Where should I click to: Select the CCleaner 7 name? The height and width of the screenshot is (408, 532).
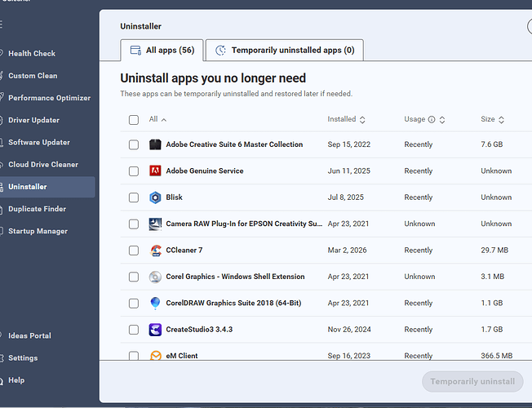click(x=184, y=251)
